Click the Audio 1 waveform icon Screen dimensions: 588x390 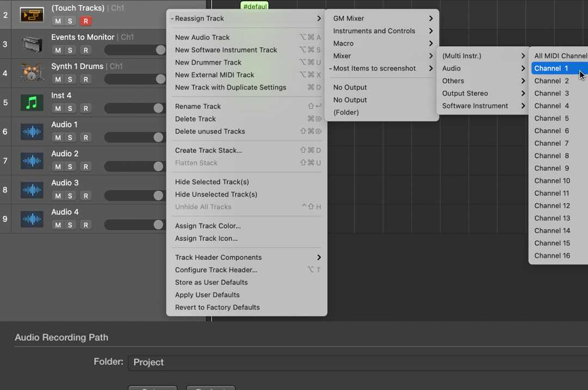click(x=32, y=132)
